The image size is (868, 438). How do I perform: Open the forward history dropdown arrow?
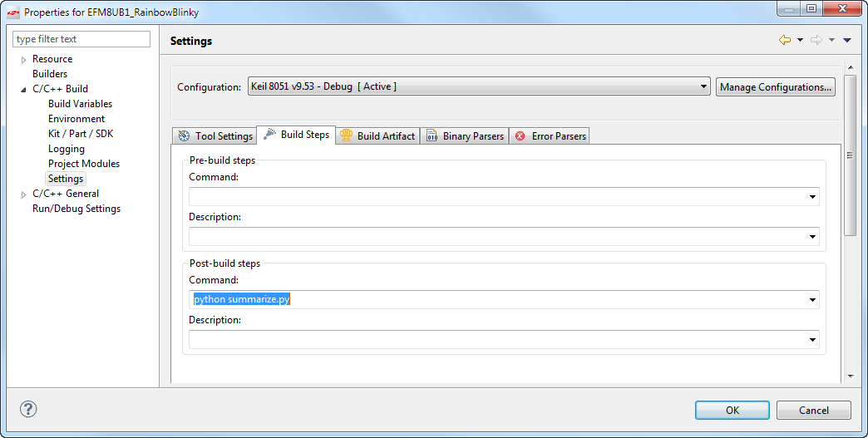(x=831, y=40)
